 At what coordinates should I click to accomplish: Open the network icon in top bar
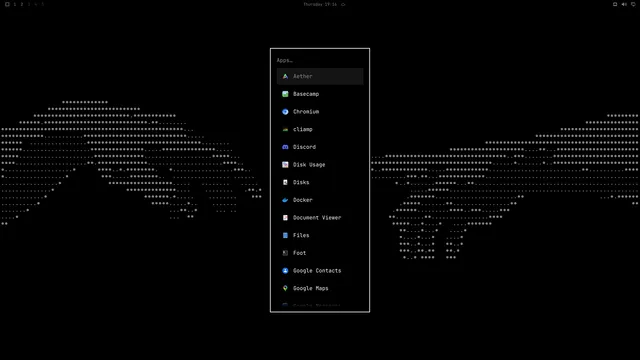615,4
